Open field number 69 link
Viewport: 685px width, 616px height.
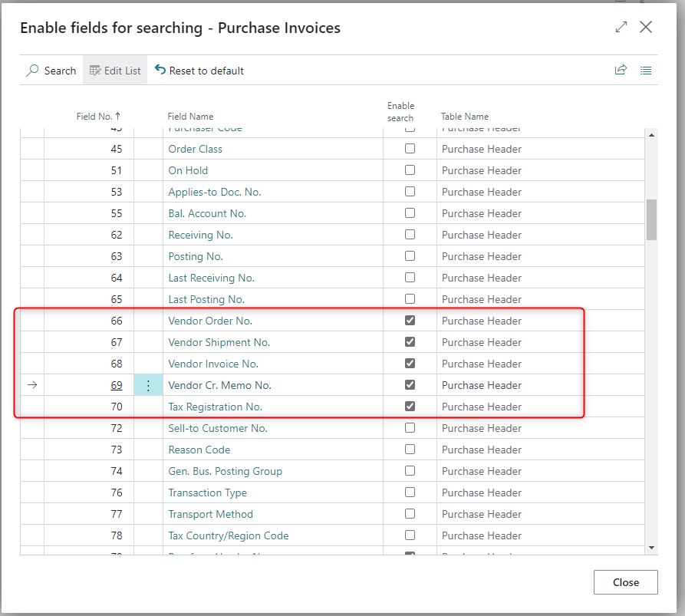point(116,385)
